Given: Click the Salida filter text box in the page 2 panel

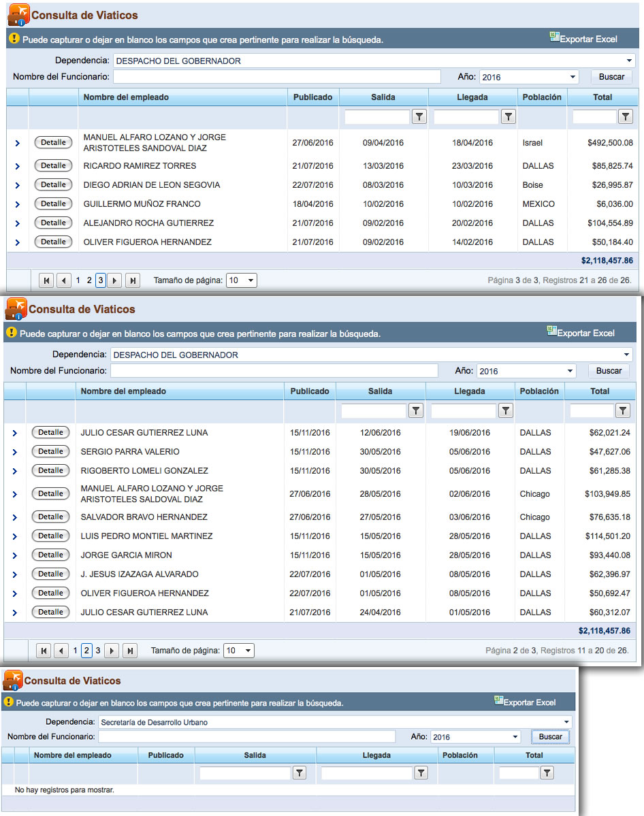Looking at the screenshot, I should 374,410.
